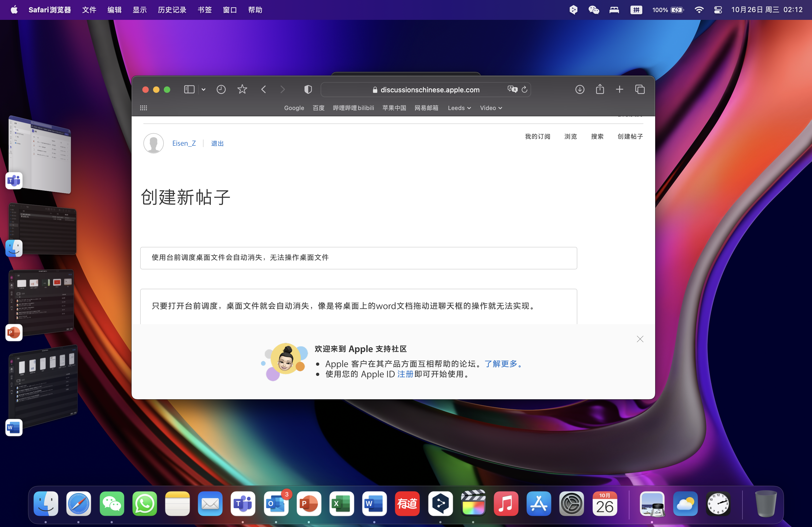Image resolution: width=812 pixels, height=527 pixels.
Task: Click the 退出 logout link
Action: [x=217, y=144]
